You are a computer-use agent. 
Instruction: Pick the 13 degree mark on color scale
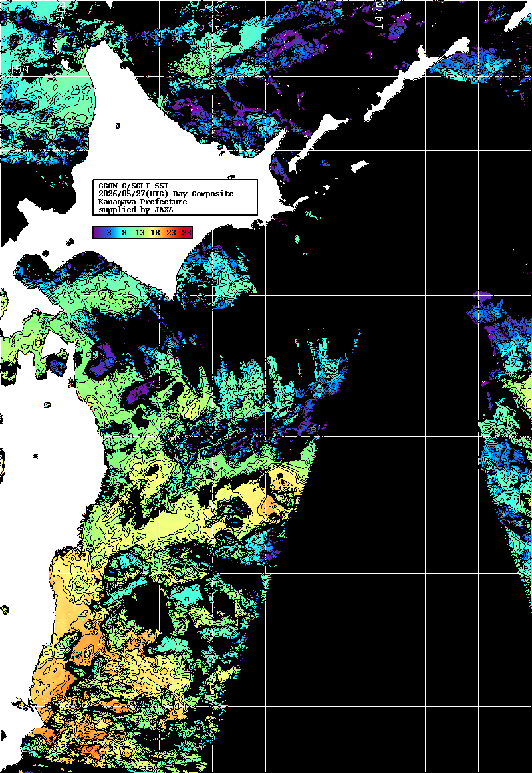coord(140,233)
